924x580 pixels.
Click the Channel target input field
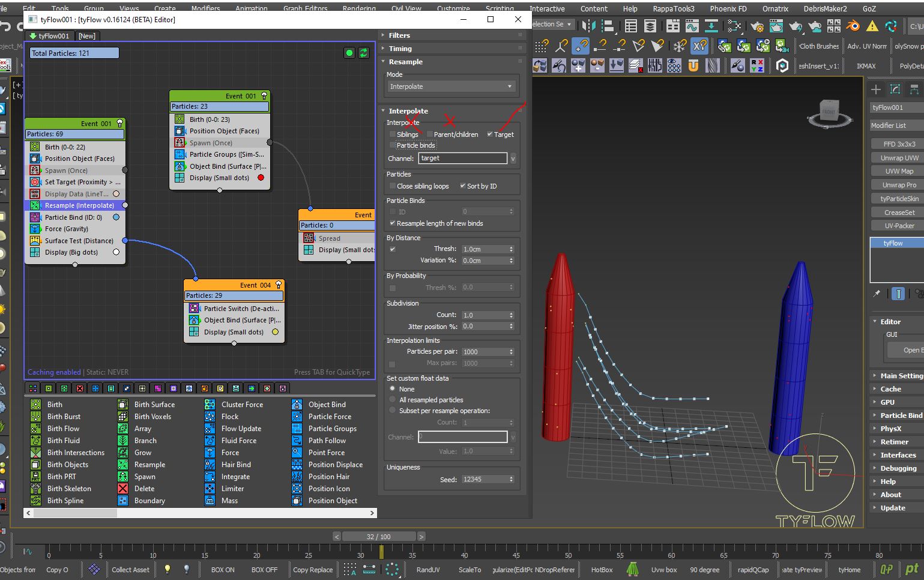pos(462,159)
